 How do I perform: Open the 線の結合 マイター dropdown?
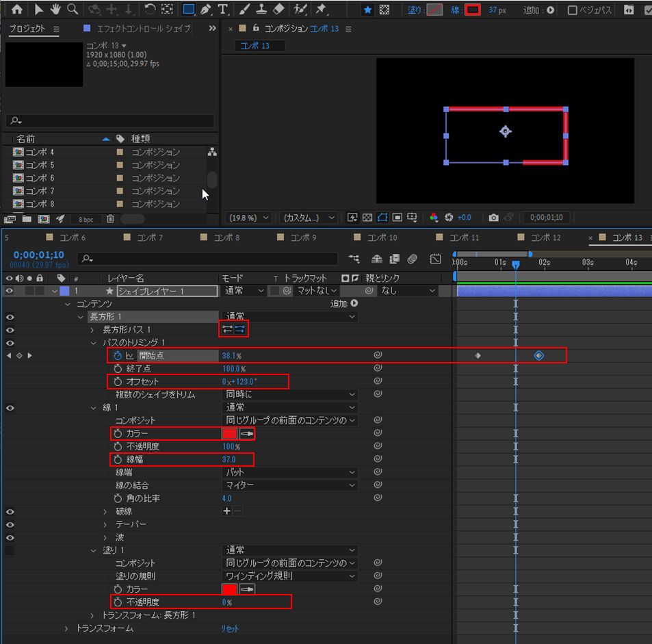point(290,485)
